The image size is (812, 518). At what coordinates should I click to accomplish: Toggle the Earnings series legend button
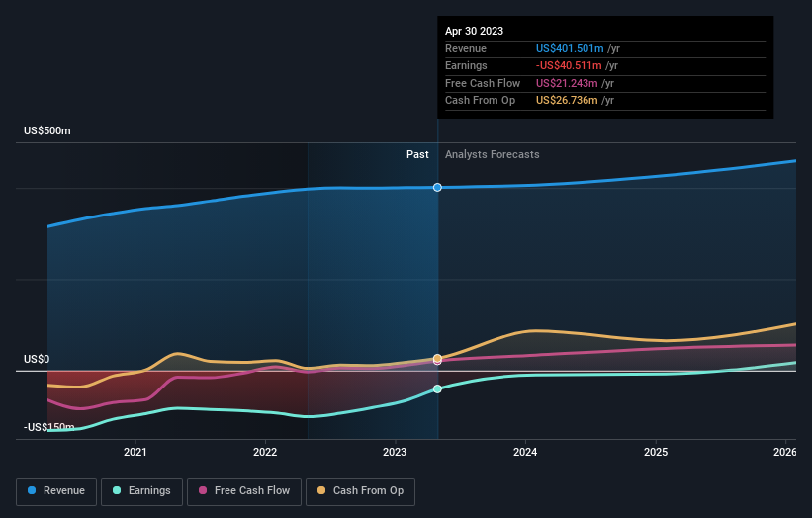pos(141,491)
